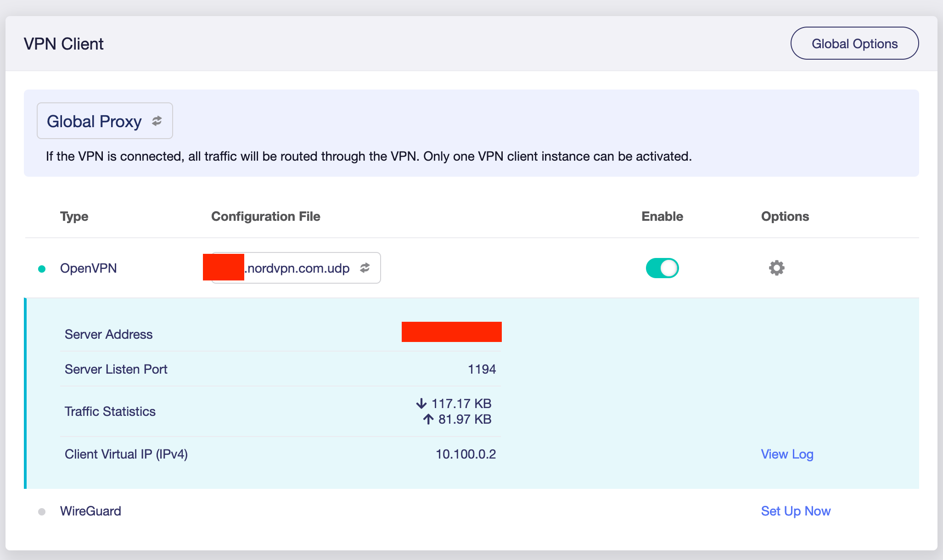This screenshot has width=943, height=560.
Task: Open View Log link
Action: click(787, 454)
